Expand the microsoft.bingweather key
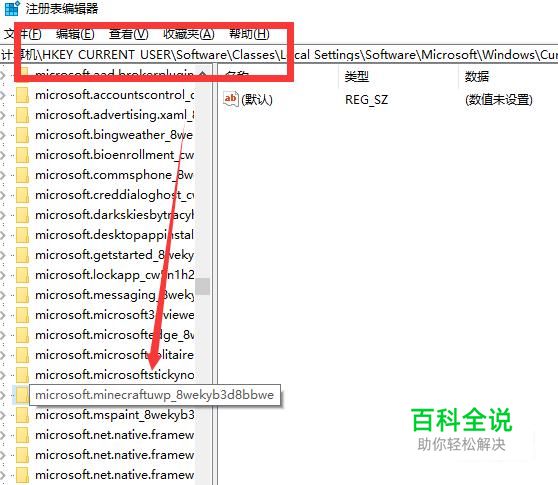Viewport: 558px width, 485px height. tap(2, 135)
